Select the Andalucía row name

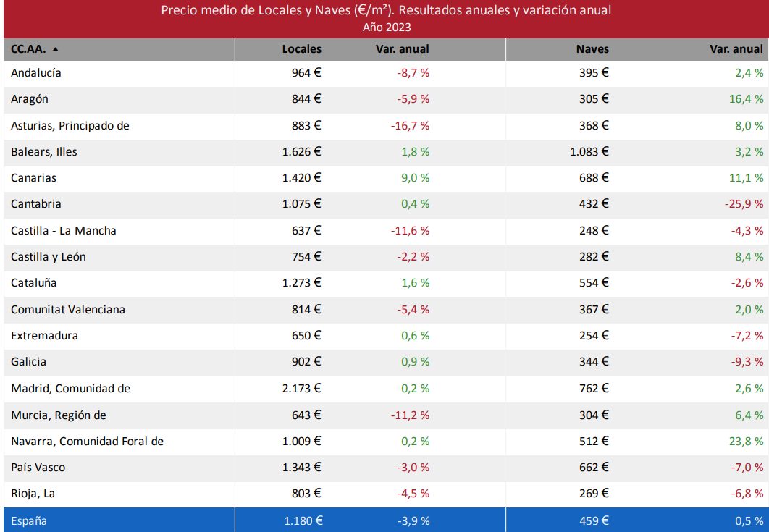(36, 72)
